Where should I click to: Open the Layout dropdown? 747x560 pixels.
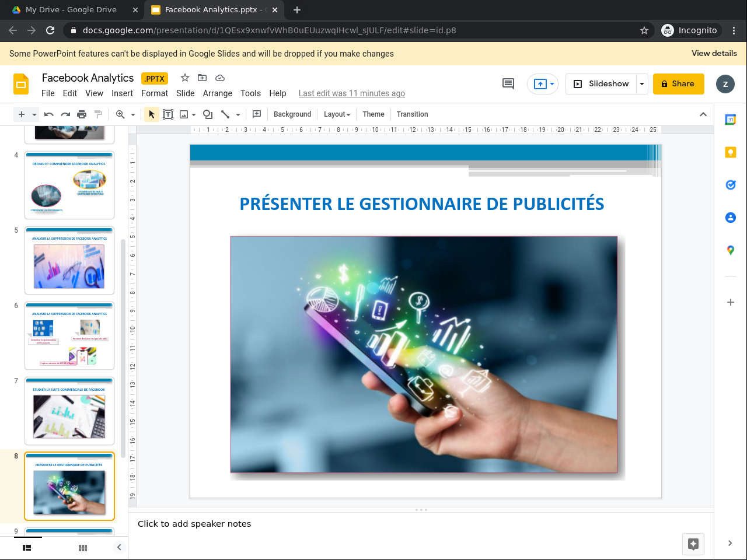[337, 114]
